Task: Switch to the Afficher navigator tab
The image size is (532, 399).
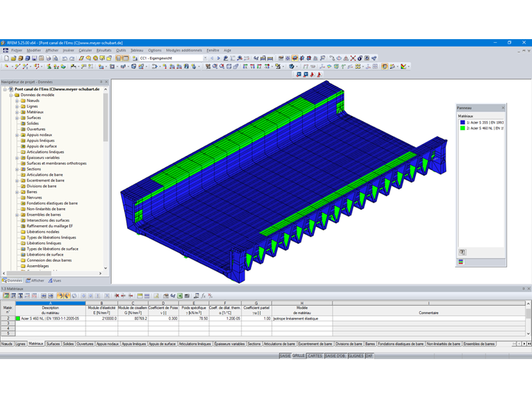Action: tap(35, 281)
